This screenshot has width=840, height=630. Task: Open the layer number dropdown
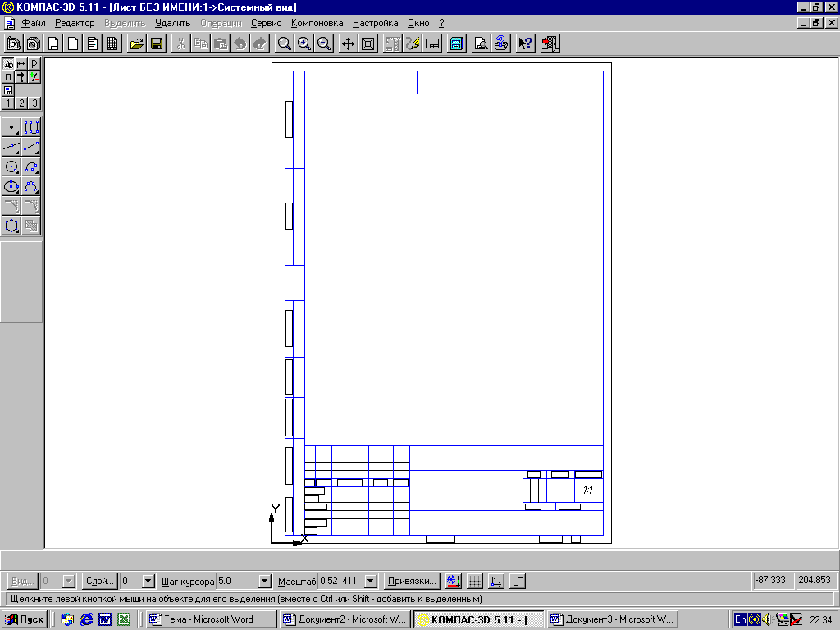pos(148,581)
